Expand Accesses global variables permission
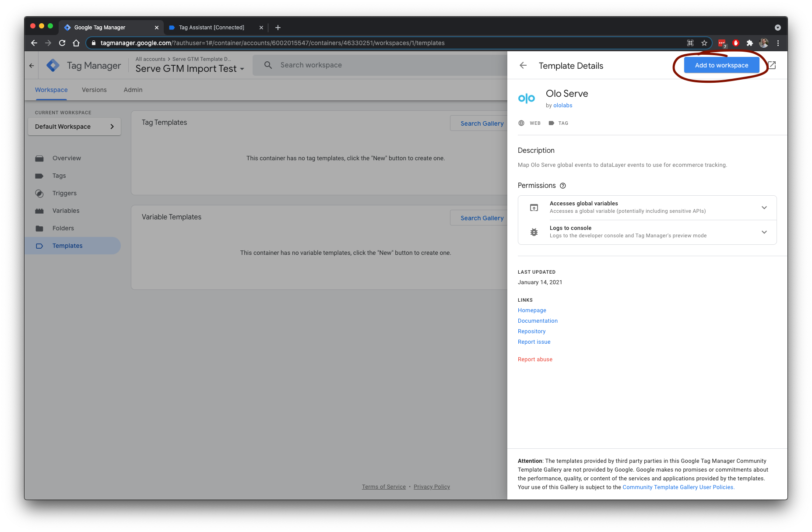Image resolution: width=812 pixels, height=532 pixels. [764, 208]
